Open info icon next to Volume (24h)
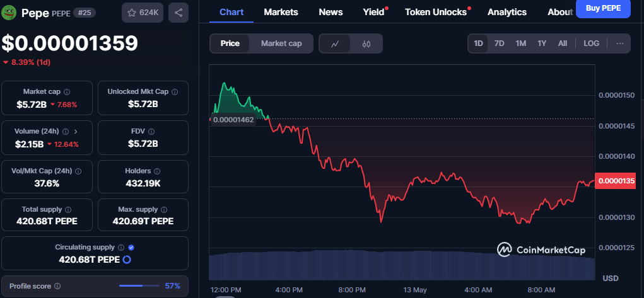 [x=66, y=131]
